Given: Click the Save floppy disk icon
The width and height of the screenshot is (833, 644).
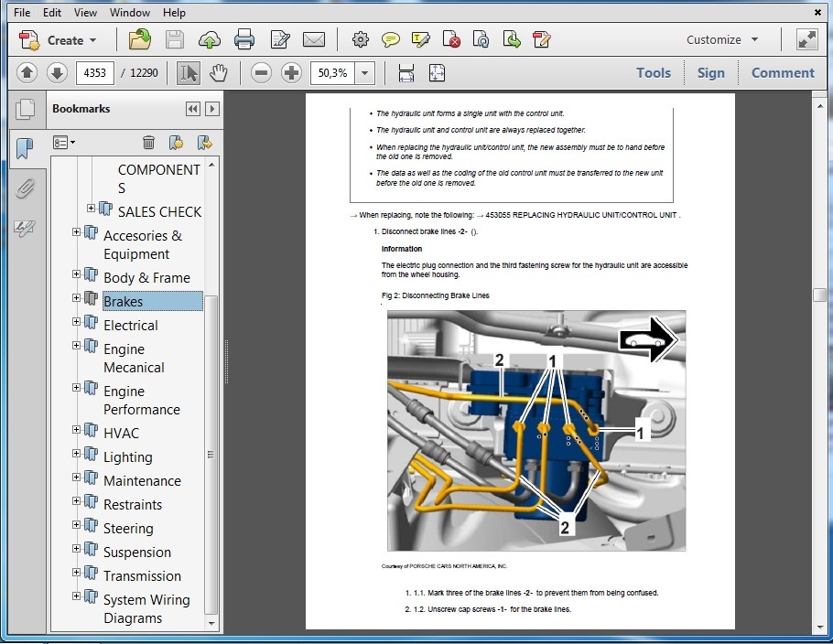Looking at the screenshot, I should pos(174,40).
